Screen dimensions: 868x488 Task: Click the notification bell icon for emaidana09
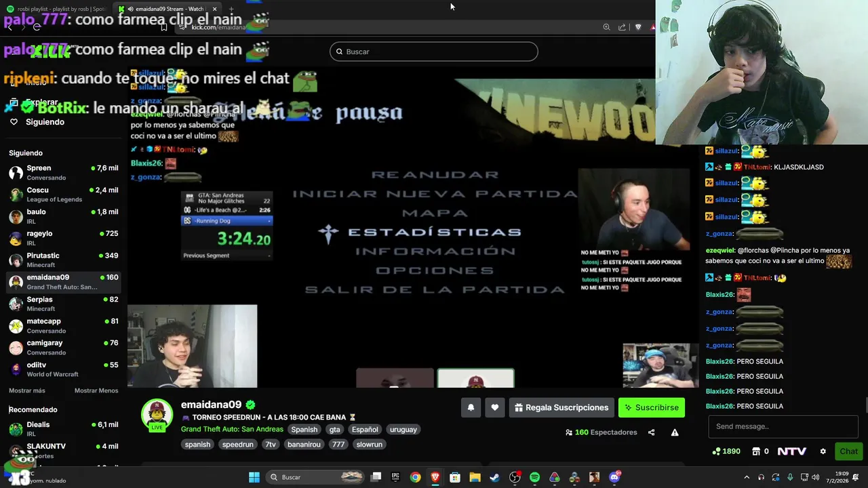[471, 407]
